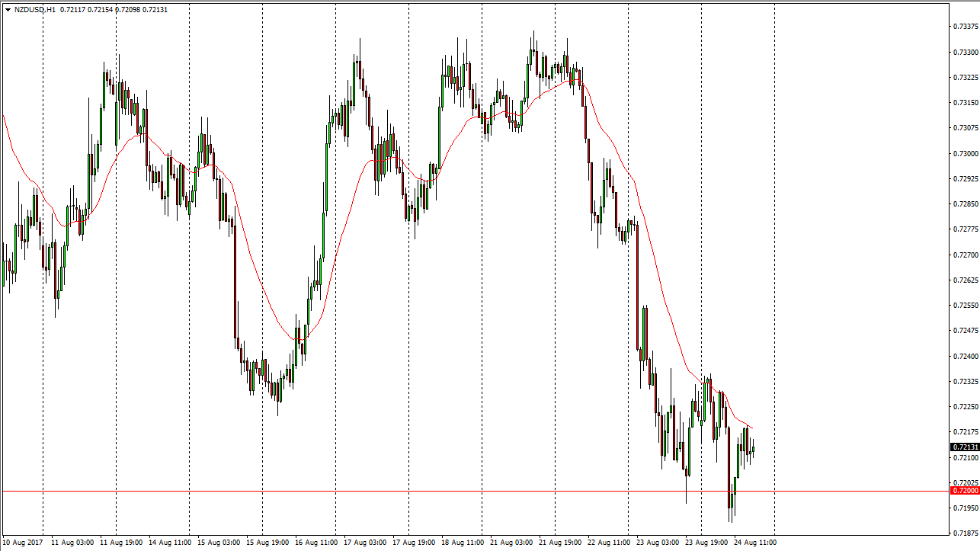Click the 0.73000 price axis label

964,153
